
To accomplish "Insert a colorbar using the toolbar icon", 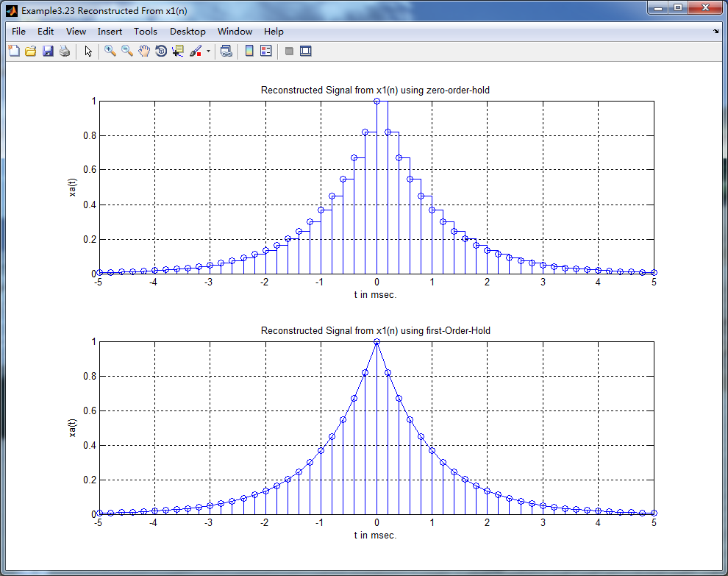I will click(x=249, y=51).
